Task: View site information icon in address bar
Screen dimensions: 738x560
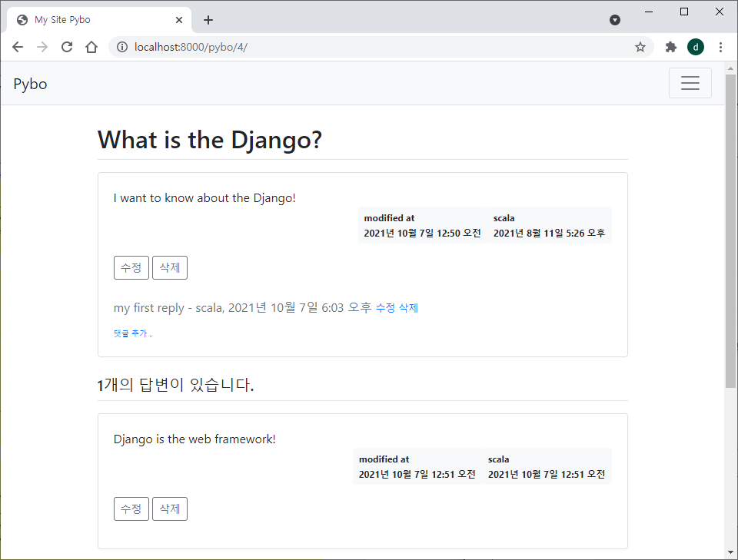Action: click(x=122, y=47)
